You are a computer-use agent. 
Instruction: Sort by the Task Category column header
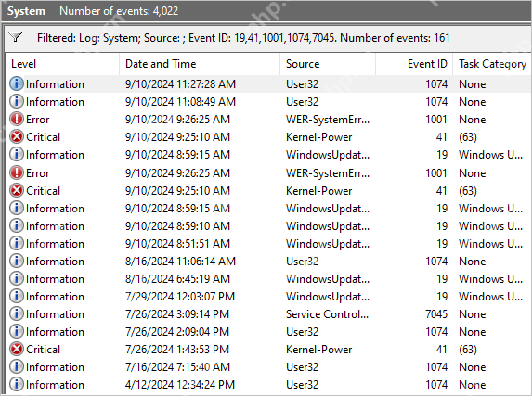[492, 64]
